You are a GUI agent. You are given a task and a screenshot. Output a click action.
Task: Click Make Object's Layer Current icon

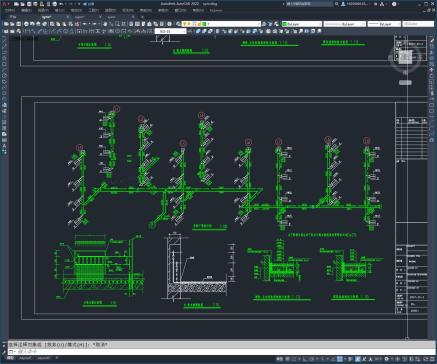click(x=264, y=24)
